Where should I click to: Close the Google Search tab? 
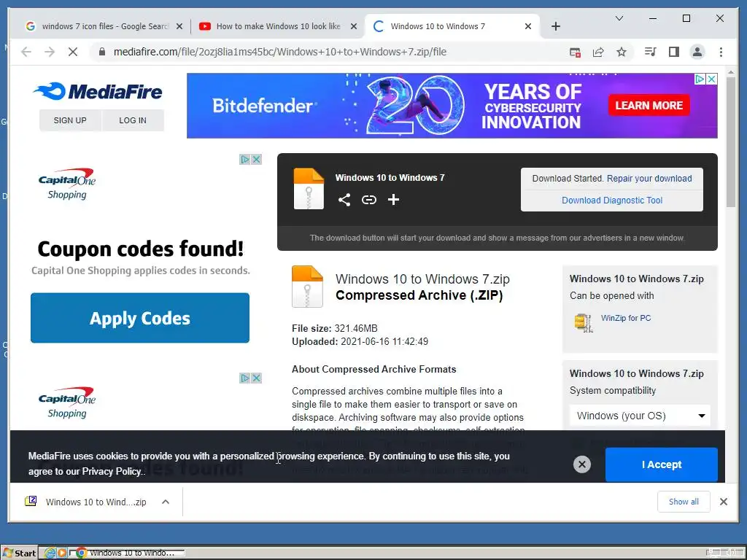point(179,26)
